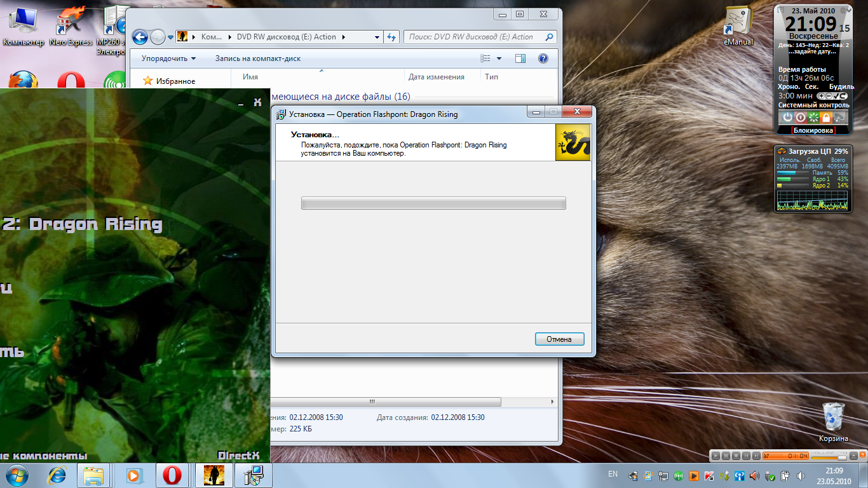Open eManual desktop shortcut

tap(738, 27)
